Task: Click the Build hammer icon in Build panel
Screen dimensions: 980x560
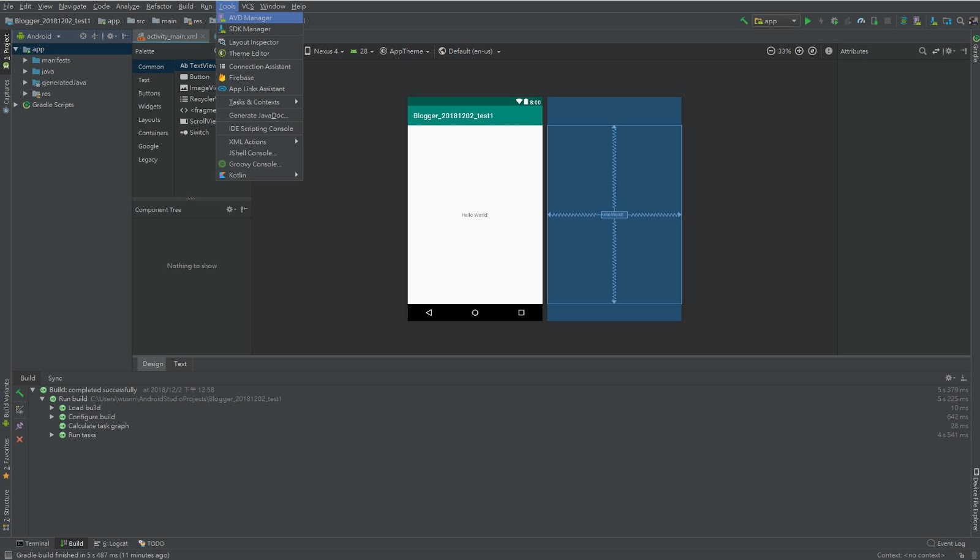Action: tap(20, 393)
